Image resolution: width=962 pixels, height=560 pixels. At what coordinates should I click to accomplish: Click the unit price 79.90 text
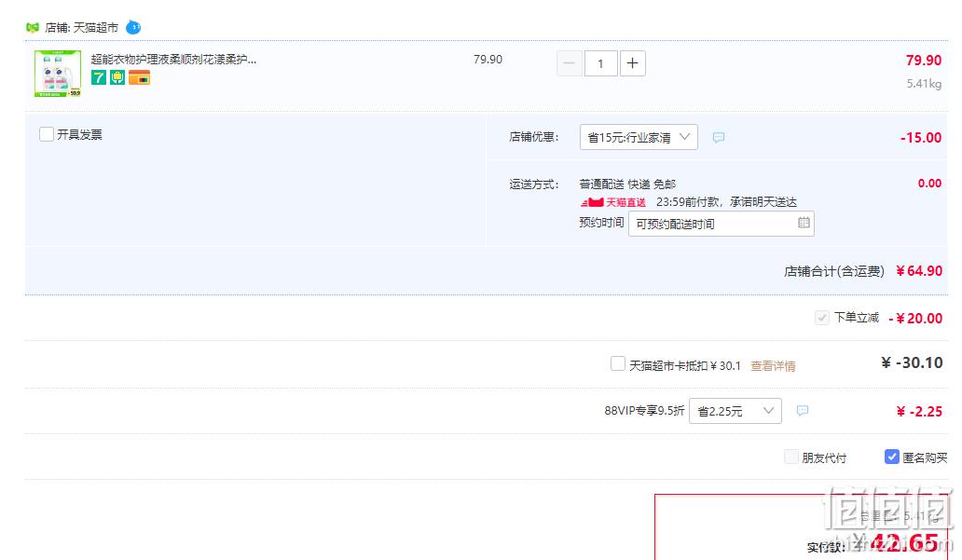(488, 60)
